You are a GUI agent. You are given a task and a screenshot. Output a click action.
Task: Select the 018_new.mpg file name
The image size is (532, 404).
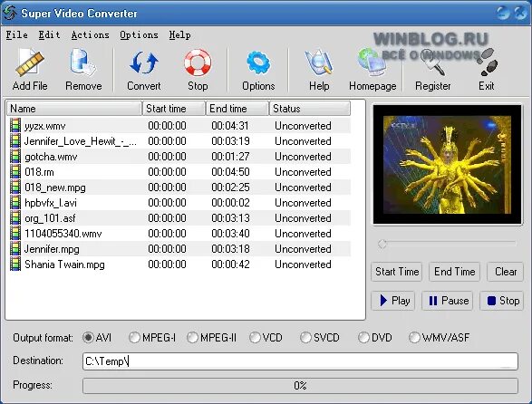pyautogui.click(x=55, y=188)
